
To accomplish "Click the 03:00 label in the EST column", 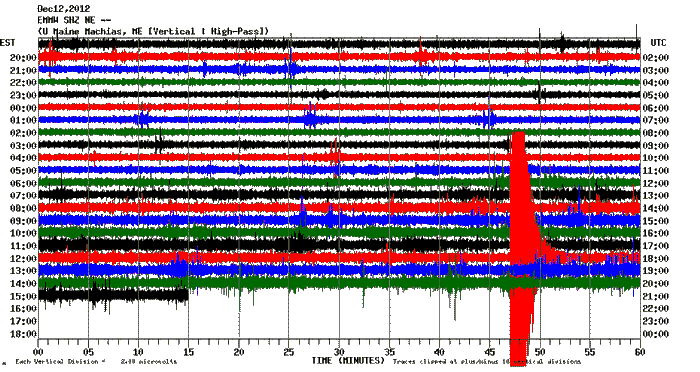I will click(23, 146).
